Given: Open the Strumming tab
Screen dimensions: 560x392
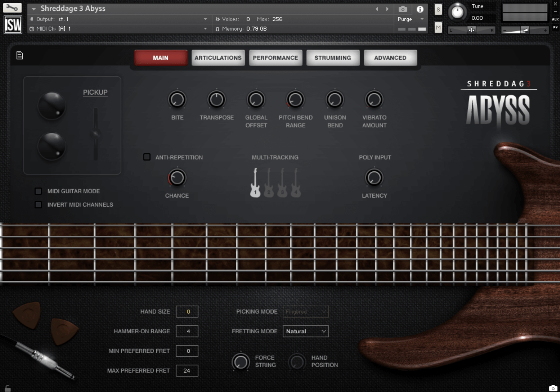Looking at the screenshot, I should tap(333, 57).
